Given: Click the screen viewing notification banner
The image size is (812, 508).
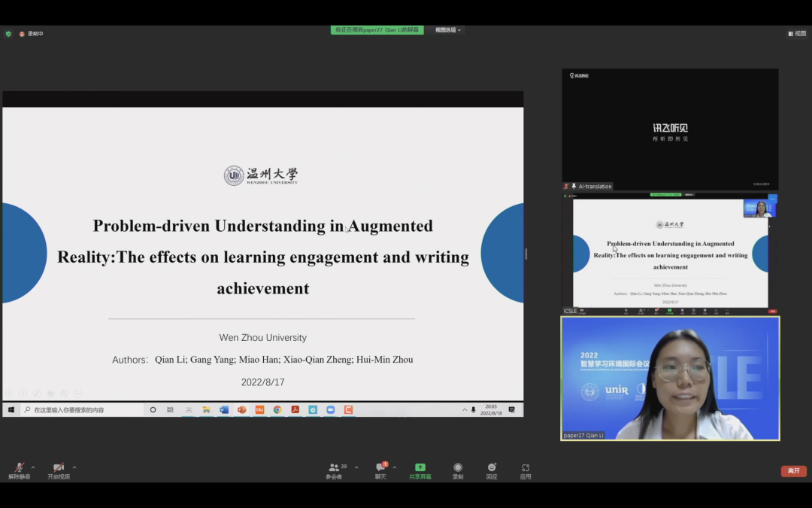Looking at the screenshot, I should (x=377, y=30).
